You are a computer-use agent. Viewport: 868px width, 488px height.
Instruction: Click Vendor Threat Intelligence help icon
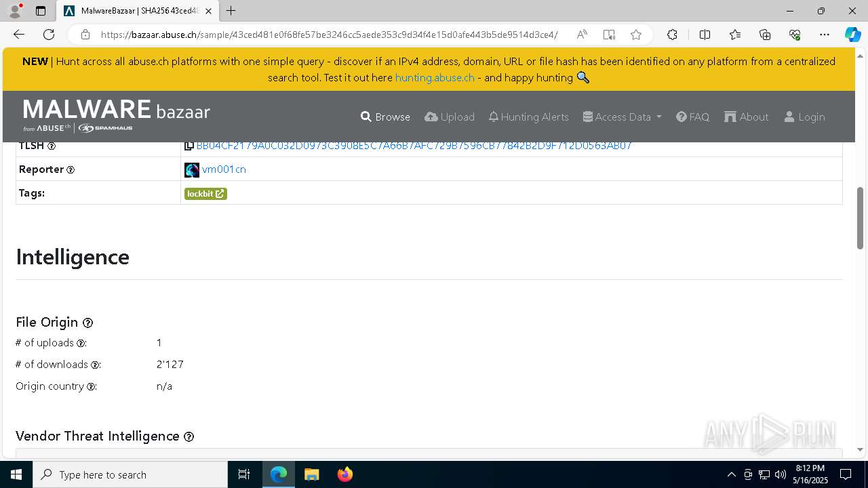click(189, 437)
